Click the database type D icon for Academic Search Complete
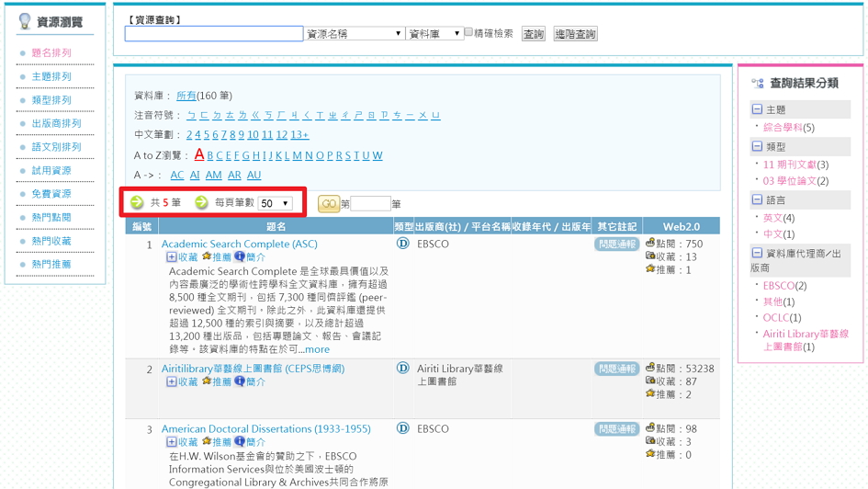The width and height of the screenshot is (868, 489). point(403,243)
